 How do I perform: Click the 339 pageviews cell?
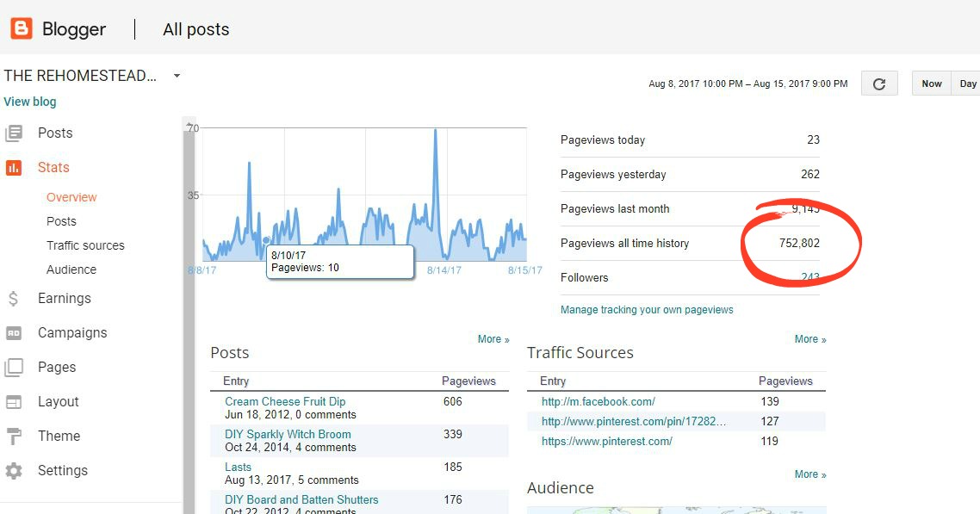click(x=452, y=434)
